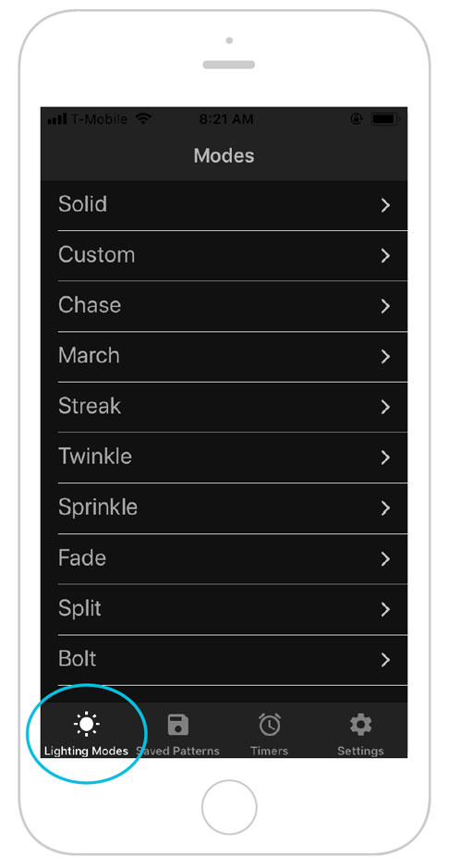The height and width of the screenshot is (868, 449).
Task: Choose the Split mode entry
Action: [224, 609]
